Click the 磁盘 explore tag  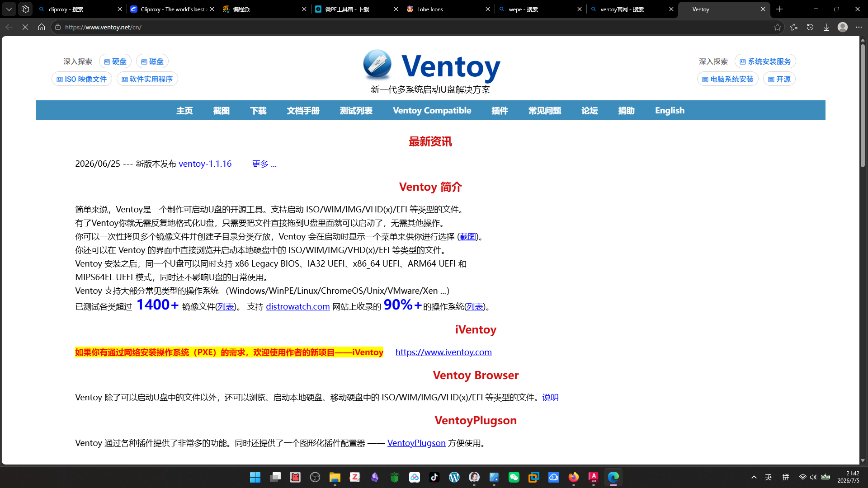click(152, 61)
